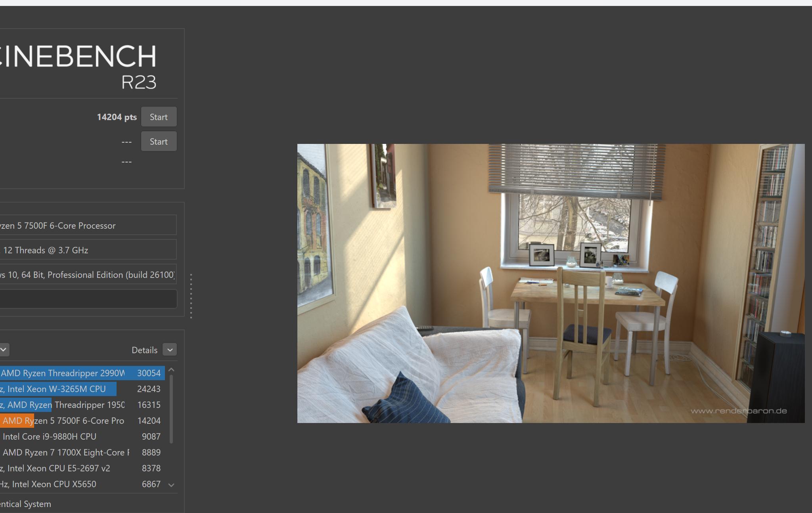Viewport: 812px width, 513px height.
Task: Click the ranking list scrollbar thumb
Action: coord(171,409)
